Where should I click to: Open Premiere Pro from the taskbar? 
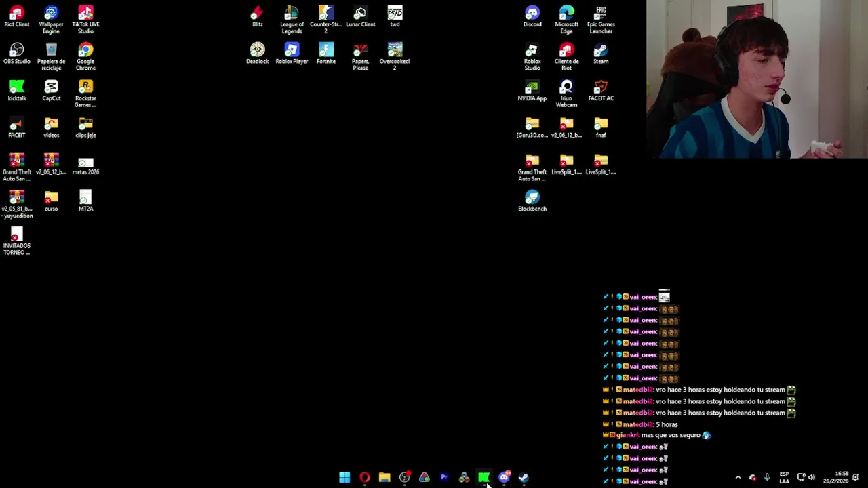[x=444, y=477]
